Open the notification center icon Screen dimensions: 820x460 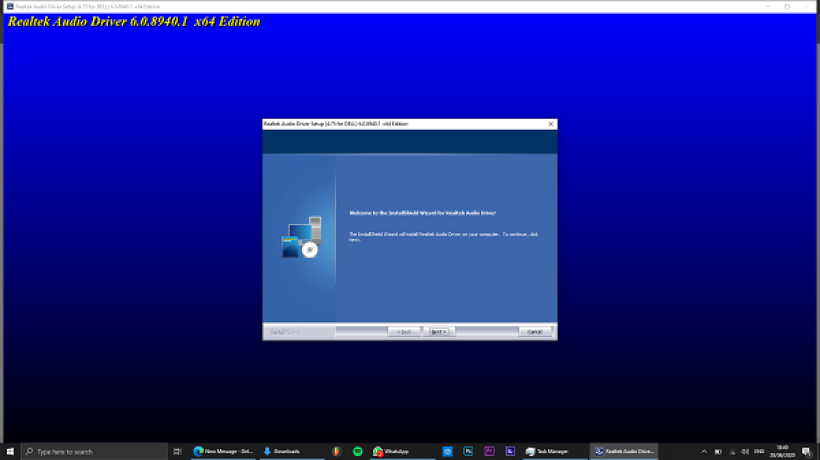point(807,452)
